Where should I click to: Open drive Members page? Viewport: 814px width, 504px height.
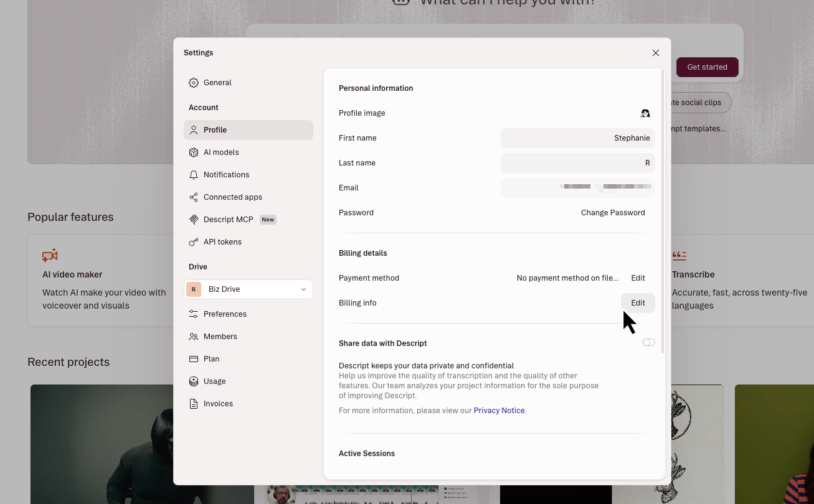point(248,337)
